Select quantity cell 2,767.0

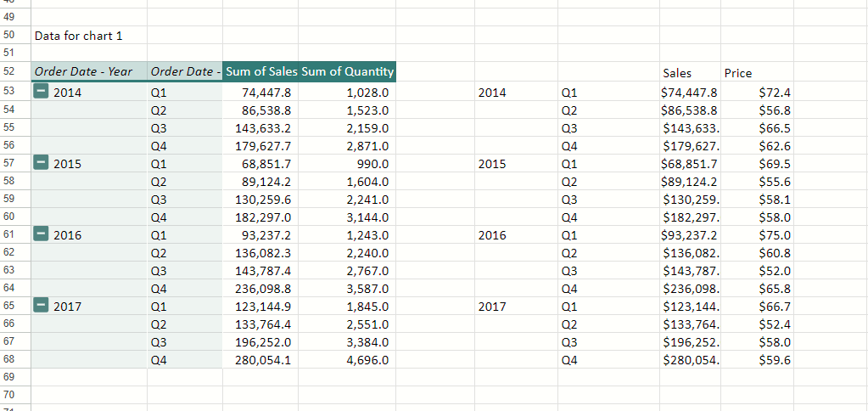point(347,270)
